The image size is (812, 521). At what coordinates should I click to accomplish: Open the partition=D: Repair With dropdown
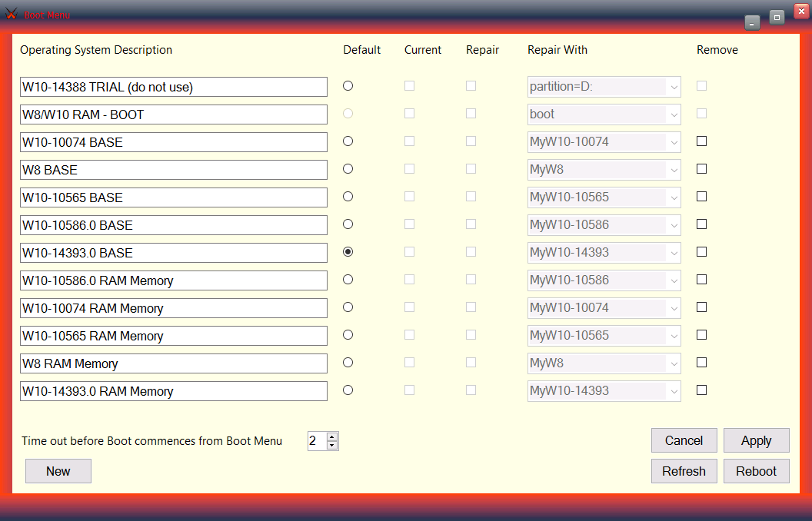(604, 87)
